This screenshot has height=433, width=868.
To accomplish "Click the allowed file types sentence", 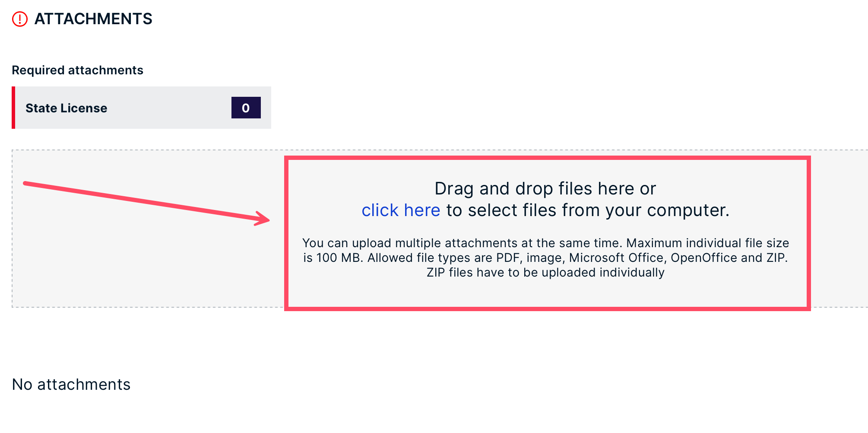I will (x=577, y=258).
